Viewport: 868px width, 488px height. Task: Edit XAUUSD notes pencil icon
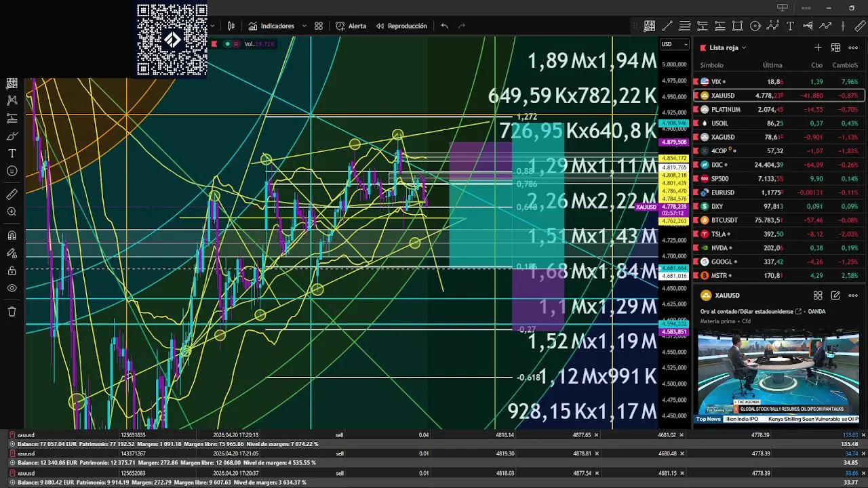[x=835, y=296]
